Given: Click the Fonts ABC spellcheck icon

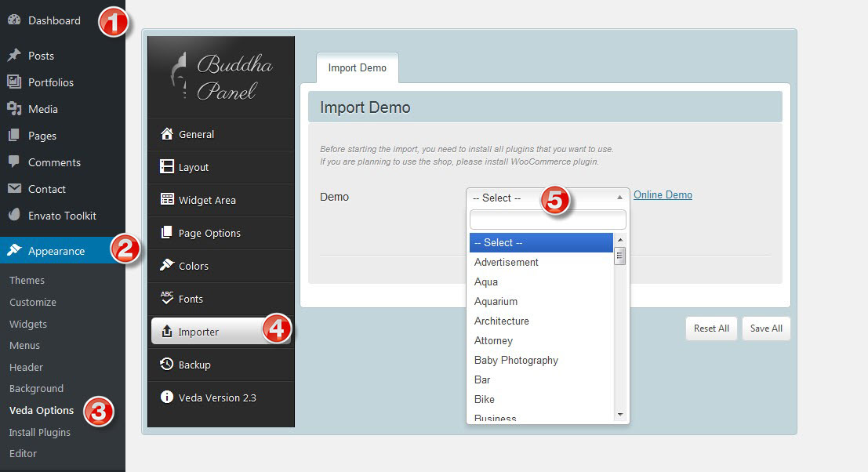Looking at the screenshot, I should coord(167,298).
